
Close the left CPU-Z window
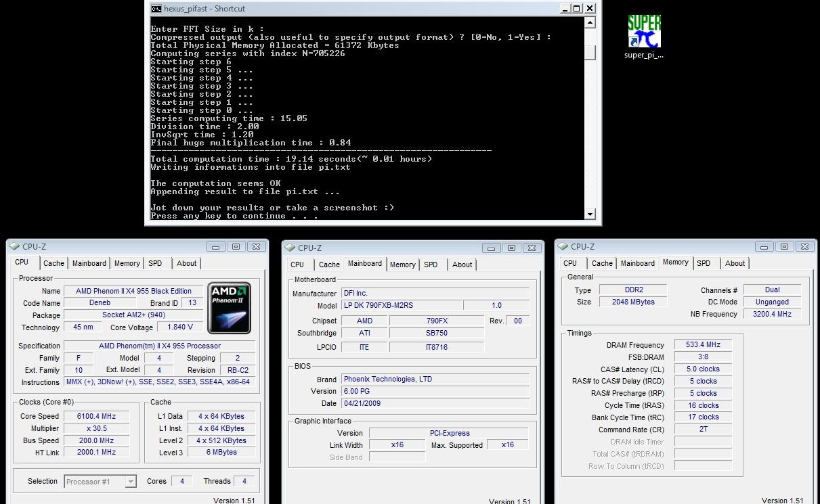pos(256,247)
